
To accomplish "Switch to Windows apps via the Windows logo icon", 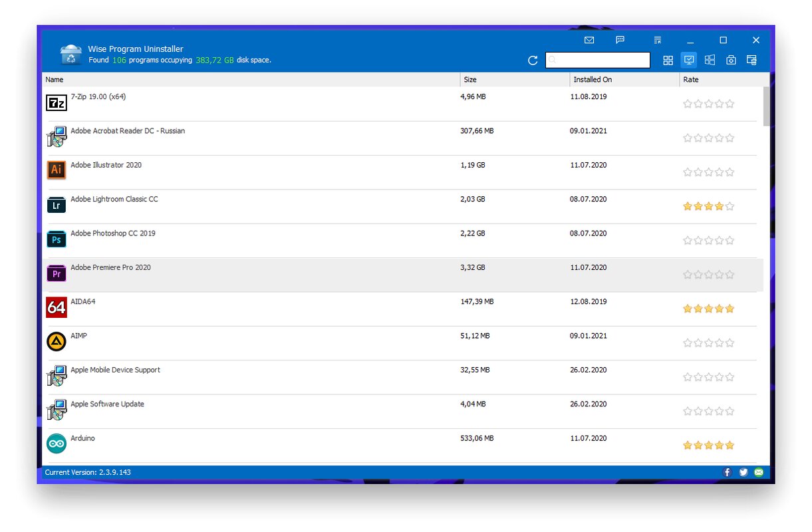I will (x=710, y=61).
